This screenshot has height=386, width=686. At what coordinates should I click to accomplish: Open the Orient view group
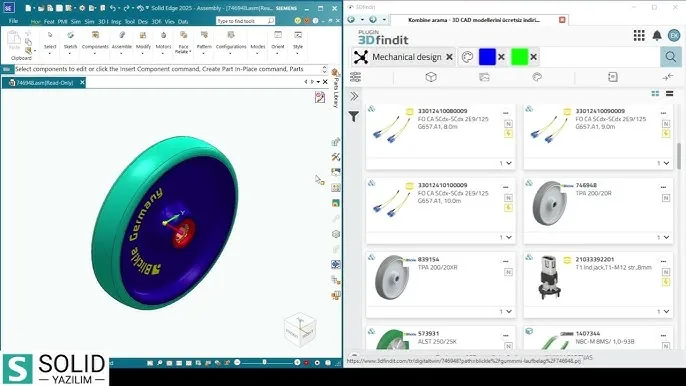coord(278,42)
